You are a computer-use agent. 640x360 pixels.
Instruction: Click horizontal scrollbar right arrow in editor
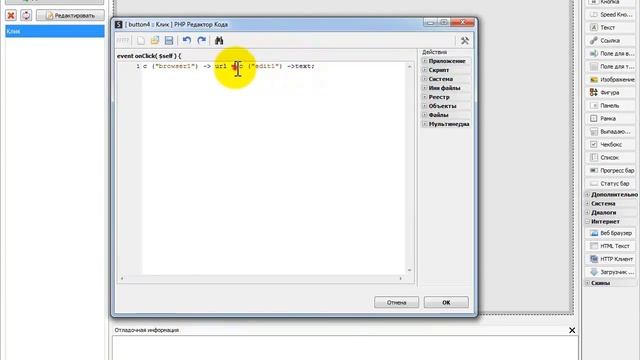(400, 278)
